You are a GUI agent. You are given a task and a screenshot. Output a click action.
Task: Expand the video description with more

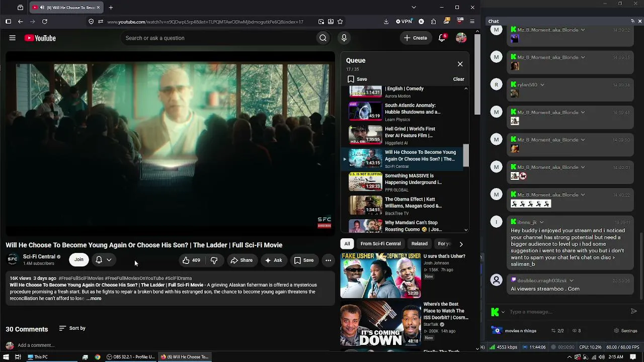tap(94, 299)
